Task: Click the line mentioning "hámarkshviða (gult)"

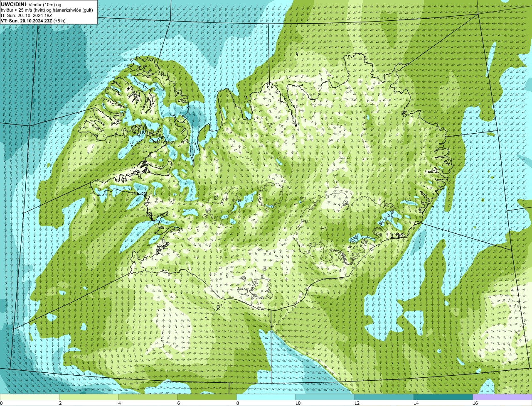Action: [x=47, y=10]
